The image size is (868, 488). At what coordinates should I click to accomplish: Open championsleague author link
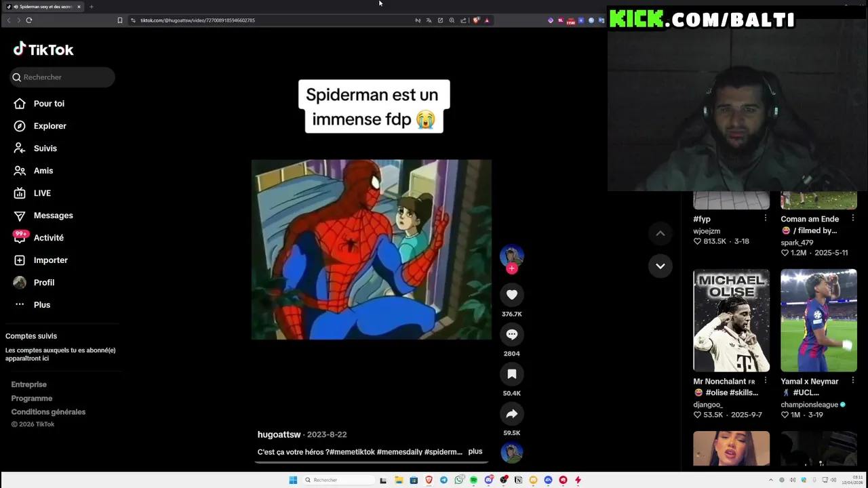pos(810,405)
